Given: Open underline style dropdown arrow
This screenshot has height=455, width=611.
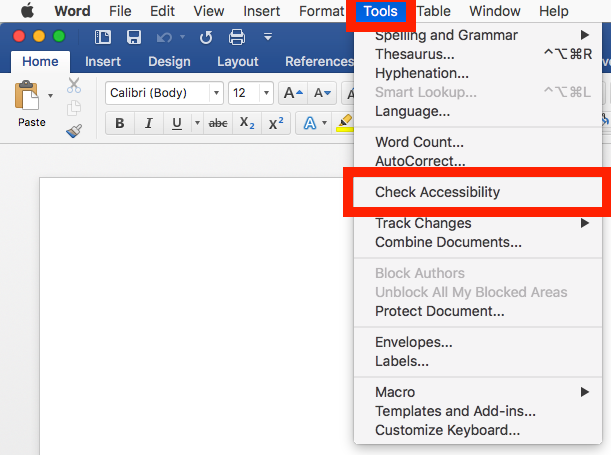Looking at the screenshot, I should pyautogui.click(x=197, y=123).
